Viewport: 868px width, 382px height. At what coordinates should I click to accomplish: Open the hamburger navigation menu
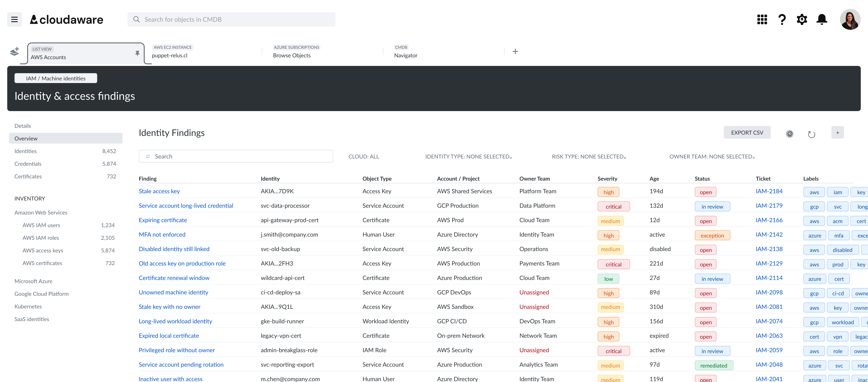coord(14,20)
